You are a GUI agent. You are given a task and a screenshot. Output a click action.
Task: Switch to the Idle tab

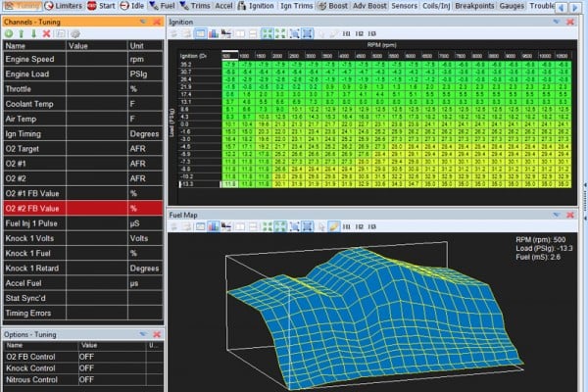pyautogui.click(x=132, y=6)
